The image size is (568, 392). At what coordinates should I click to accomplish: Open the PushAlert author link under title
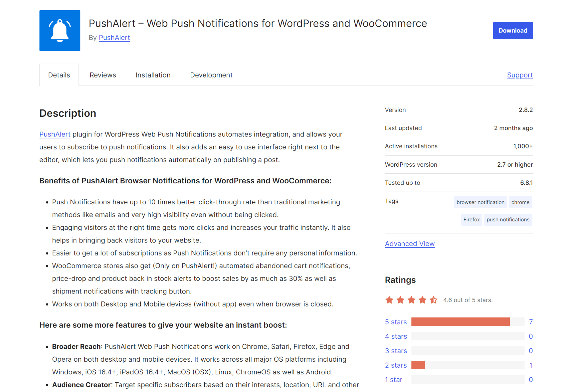tap(114, 37)
